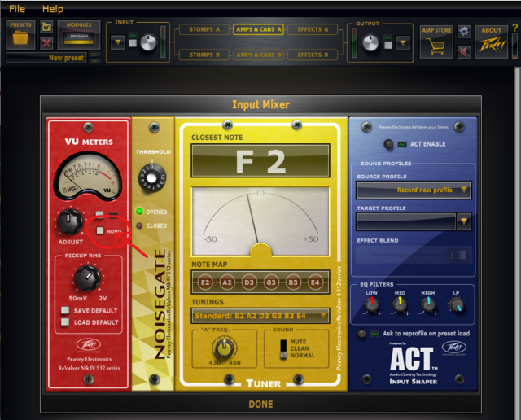Toggle the mute speaker icon
Image resolution: width=521 pixels, height=420 pixels.
point(464,52)
